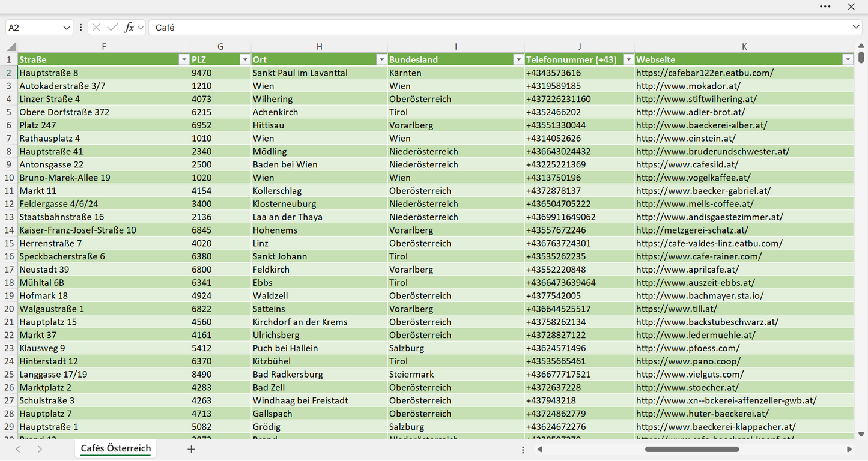Open the PLZ column filter dropdown
The image size is (868, 461).
click(245, 59)
